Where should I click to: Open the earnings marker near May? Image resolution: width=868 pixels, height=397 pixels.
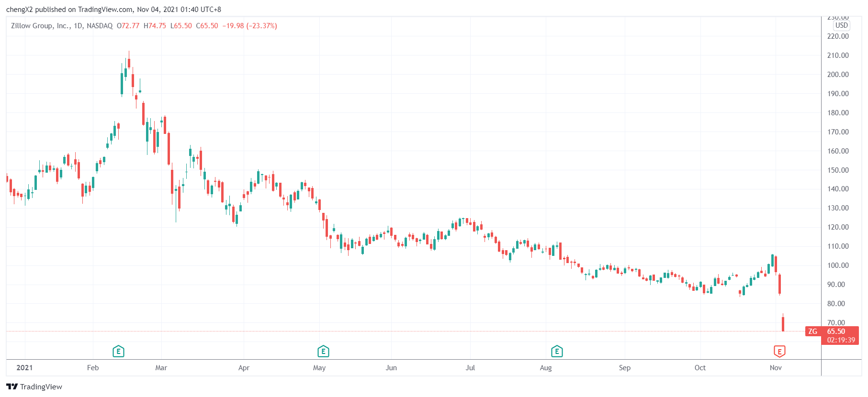(323, 352)
